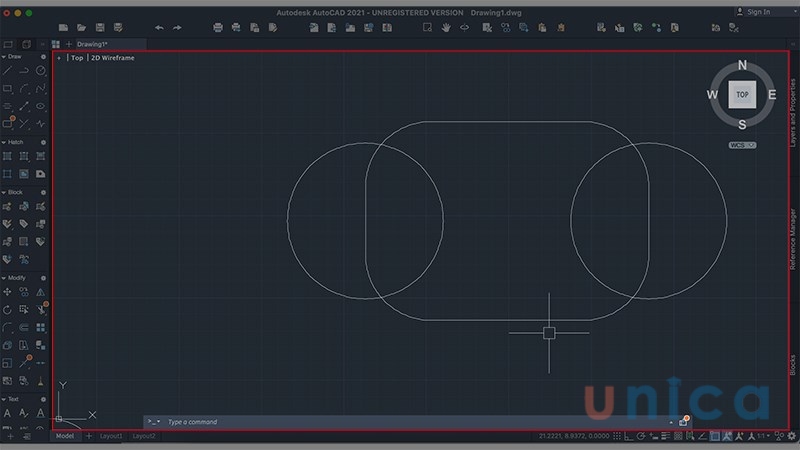Select the Polyline tool in Draw panel
Viewport: 800px width, 450px height.
[24, 71]
